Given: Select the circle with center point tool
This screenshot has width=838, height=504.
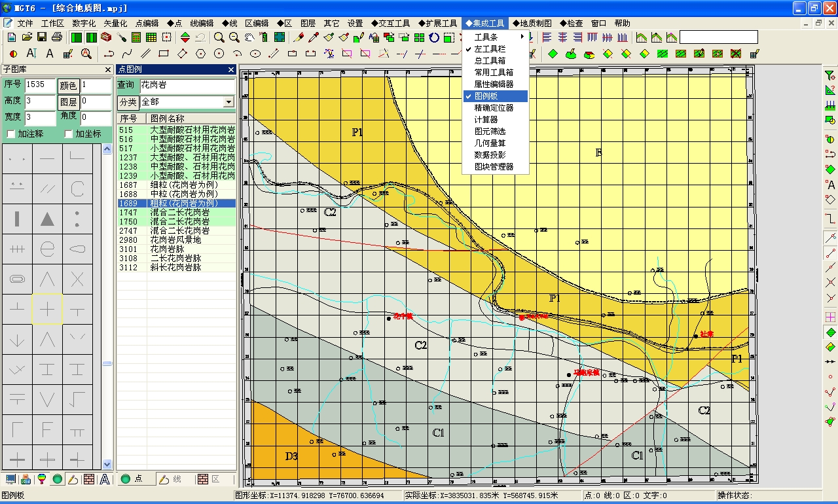Looking at the screenshot, I should 219,54.
